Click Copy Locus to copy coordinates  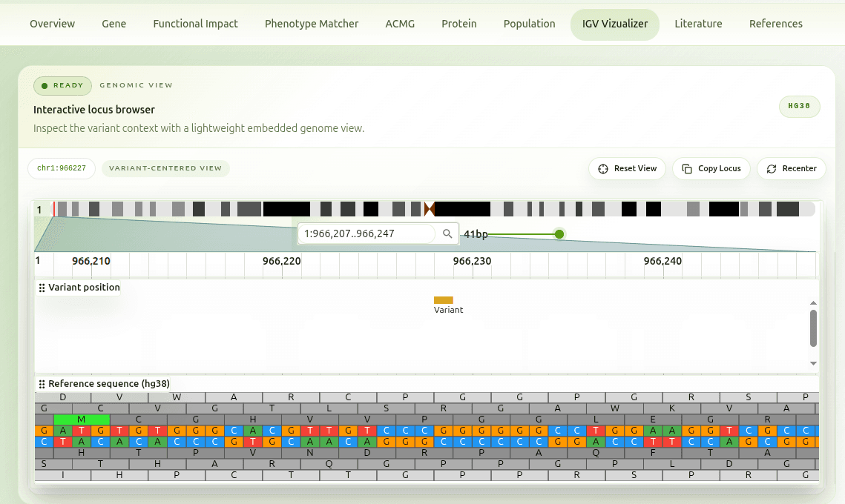point(711,168)
